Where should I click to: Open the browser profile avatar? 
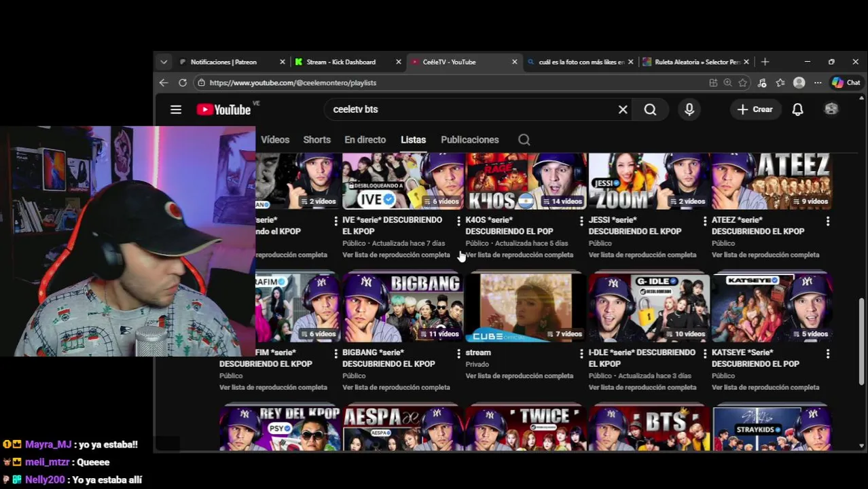coord(799,83)
